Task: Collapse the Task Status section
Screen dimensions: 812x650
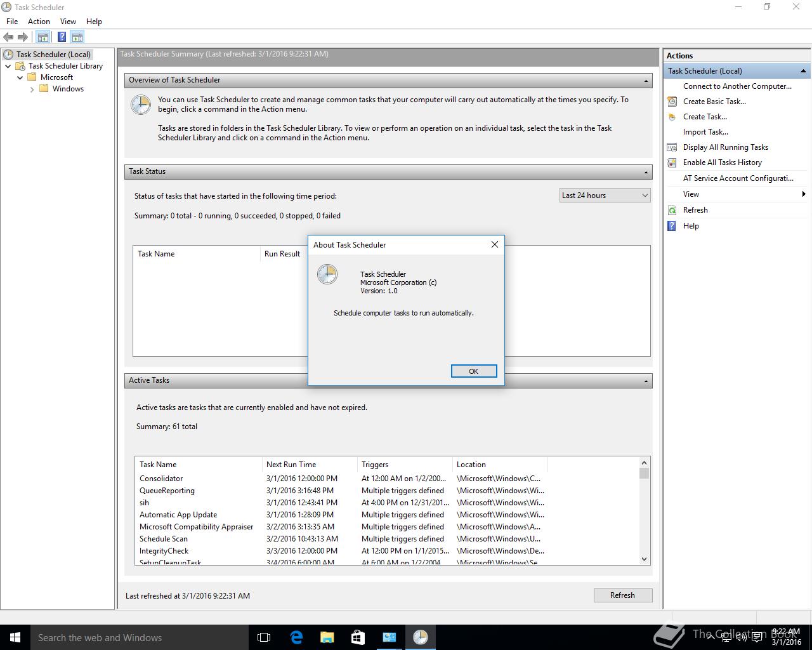Action: (646, 172)
